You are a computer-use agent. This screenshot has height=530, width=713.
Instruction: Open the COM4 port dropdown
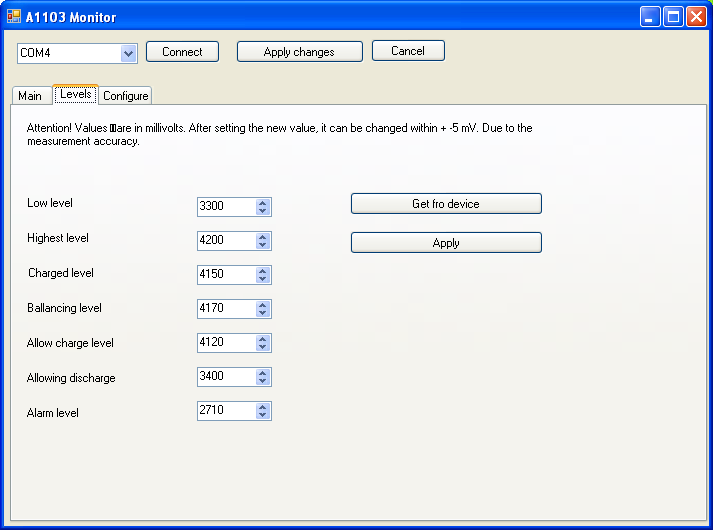[x=128, y=53]
